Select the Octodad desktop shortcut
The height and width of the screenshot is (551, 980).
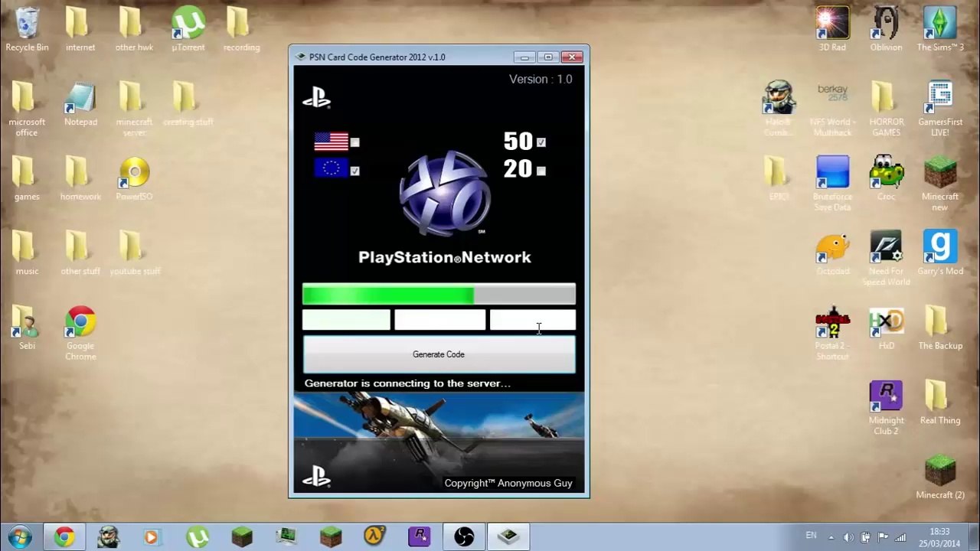tap(832, 253)
